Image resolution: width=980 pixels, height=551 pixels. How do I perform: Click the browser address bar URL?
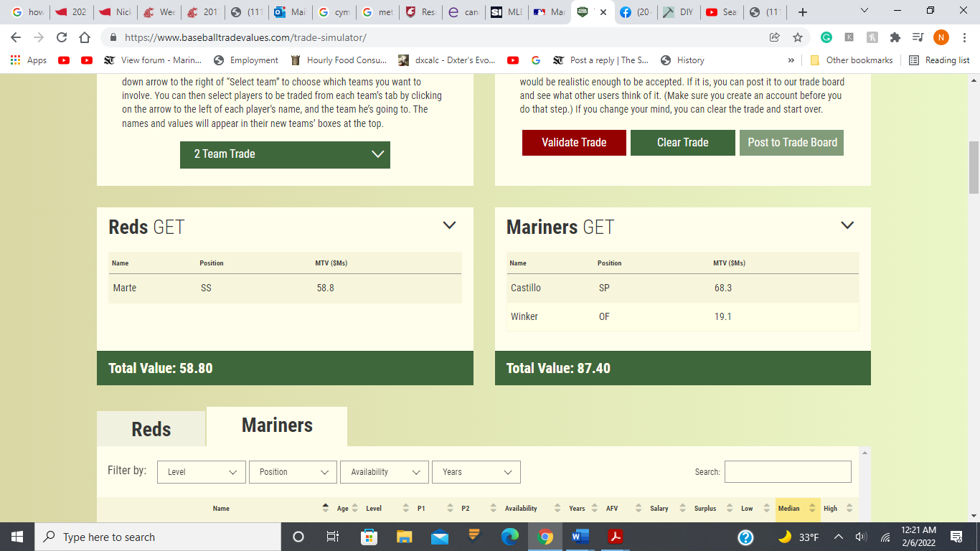(245, 37)
